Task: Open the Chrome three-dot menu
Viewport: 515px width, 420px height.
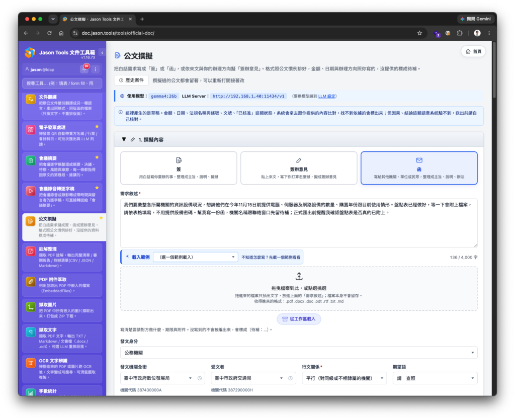Action: 489,33
